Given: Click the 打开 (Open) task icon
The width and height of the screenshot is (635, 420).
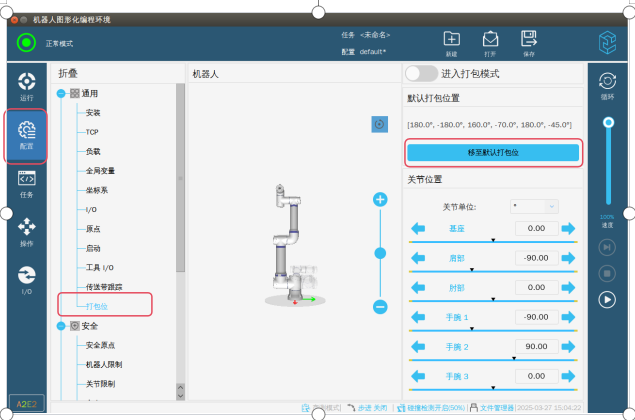Looking at the screenshot, I should point(490,42).
